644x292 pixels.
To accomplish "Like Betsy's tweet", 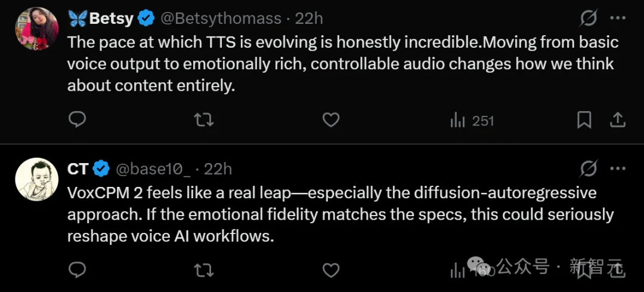I will pyautogui.click(x=331, y=121).
